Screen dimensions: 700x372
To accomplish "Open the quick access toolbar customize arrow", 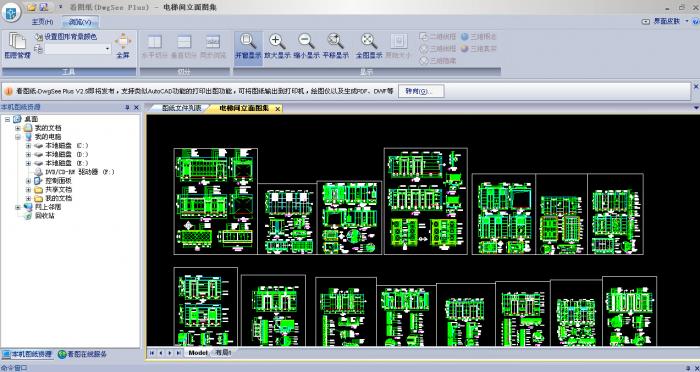I will pos(61,7).
